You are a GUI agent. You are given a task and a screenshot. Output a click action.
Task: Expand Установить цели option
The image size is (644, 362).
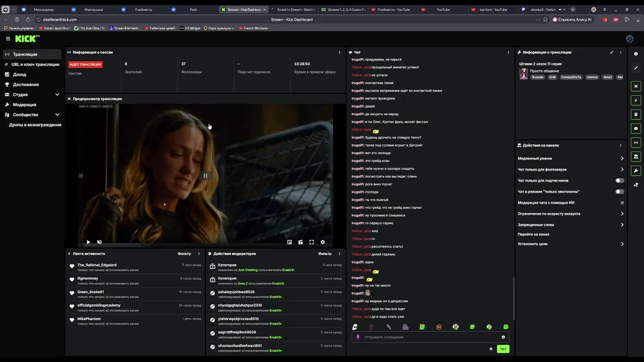(x=622, y=244)
